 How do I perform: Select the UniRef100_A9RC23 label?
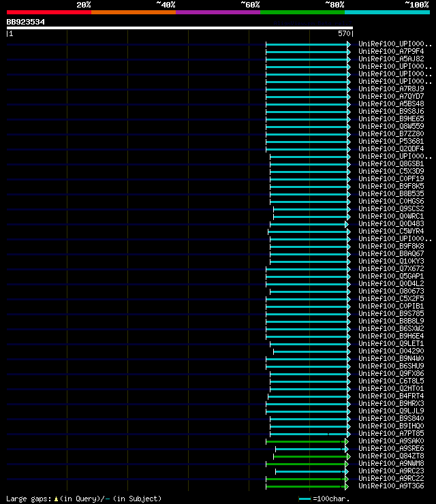click(391, 471)
